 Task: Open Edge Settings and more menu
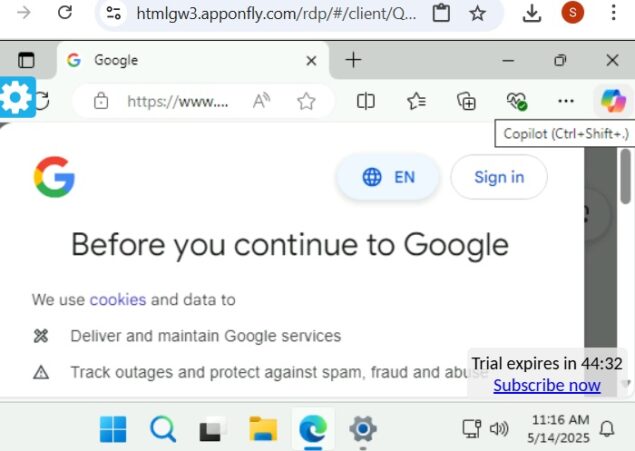[566, 101]
